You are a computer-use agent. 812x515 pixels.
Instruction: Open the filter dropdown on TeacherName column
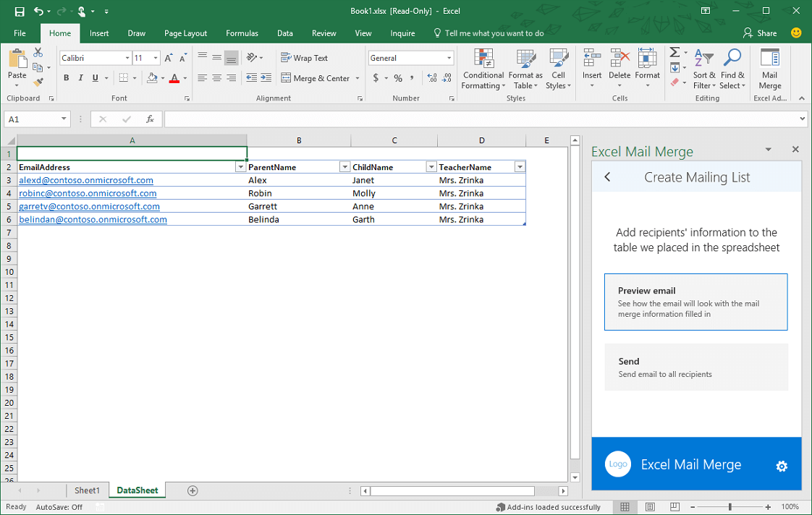520,166
